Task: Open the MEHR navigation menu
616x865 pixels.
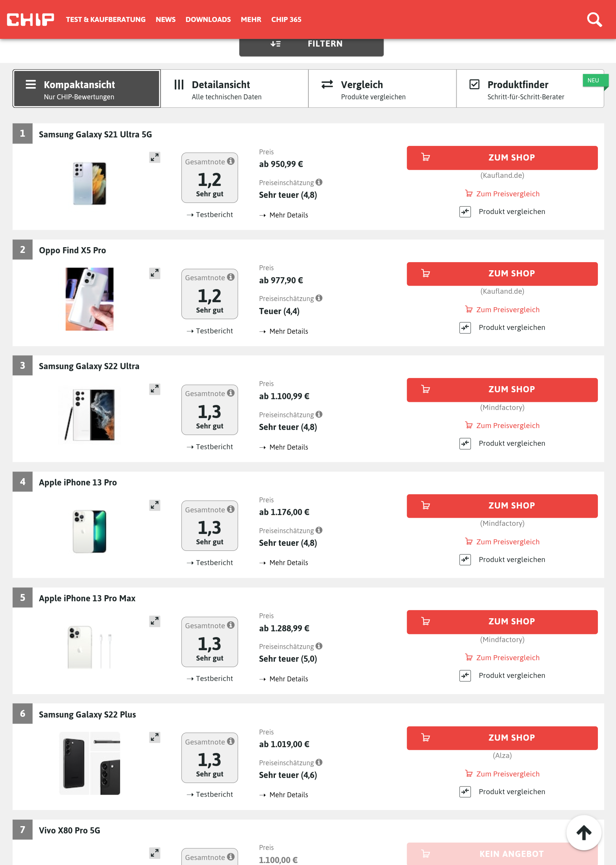Action: pyautogui.click(x=251, y=20)
